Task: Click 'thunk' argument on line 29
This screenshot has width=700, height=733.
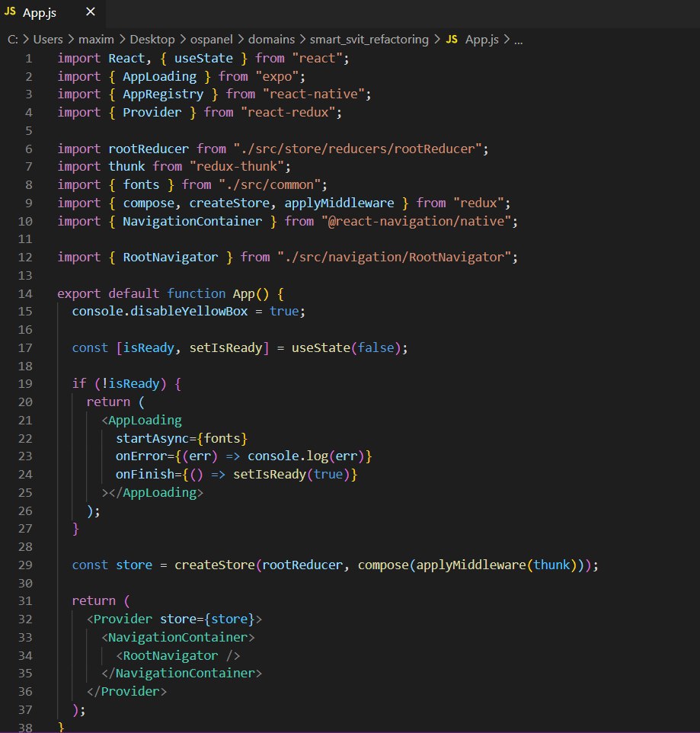Action: (551, 565)
